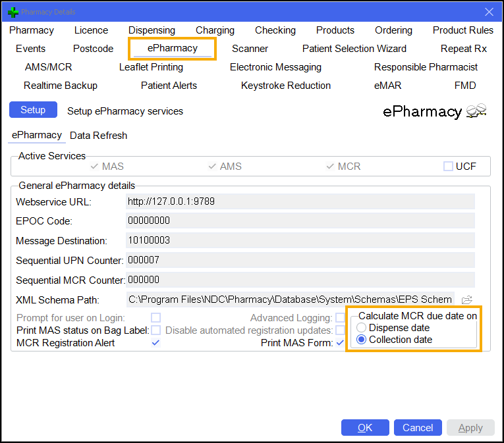Open the Keystroke Reduction tab
The width and height of the screenshot is (504, 443).
click(x=286, y=86)
